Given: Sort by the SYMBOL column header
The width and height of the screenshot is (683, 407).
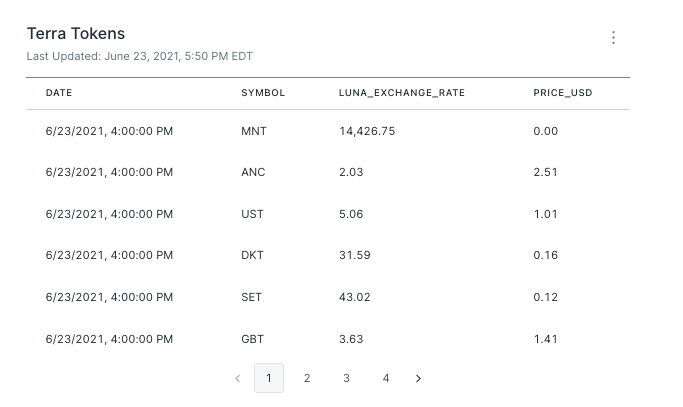Looking at the screenshot, I should click(x=263, y=93).
